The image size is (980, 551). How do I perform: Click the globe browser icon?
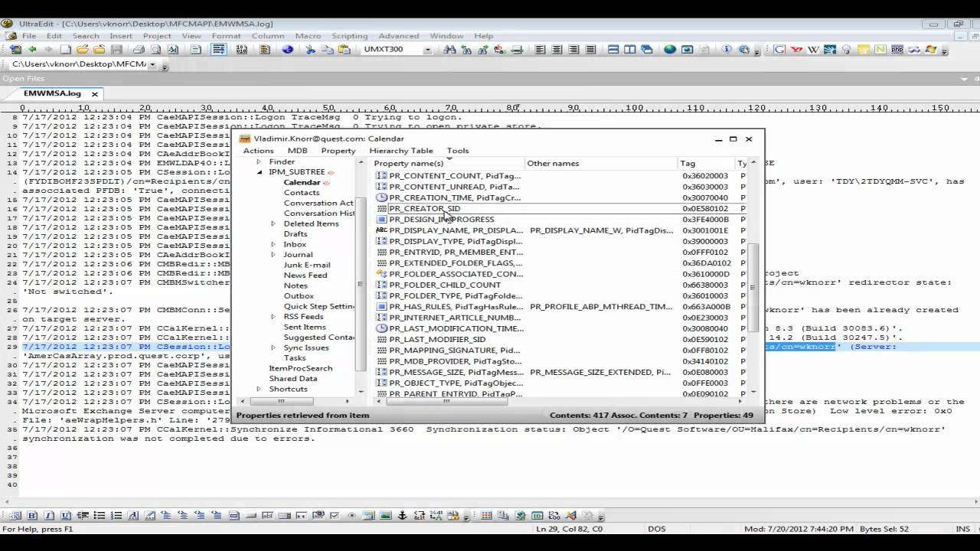[670, 50]
